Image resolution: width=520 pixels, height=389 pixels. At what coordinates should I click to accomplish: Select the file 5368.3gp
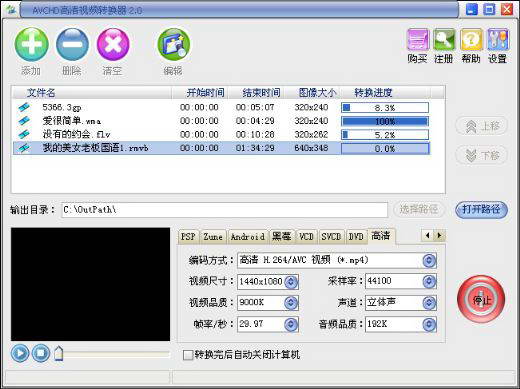click(x=62, y=107)
